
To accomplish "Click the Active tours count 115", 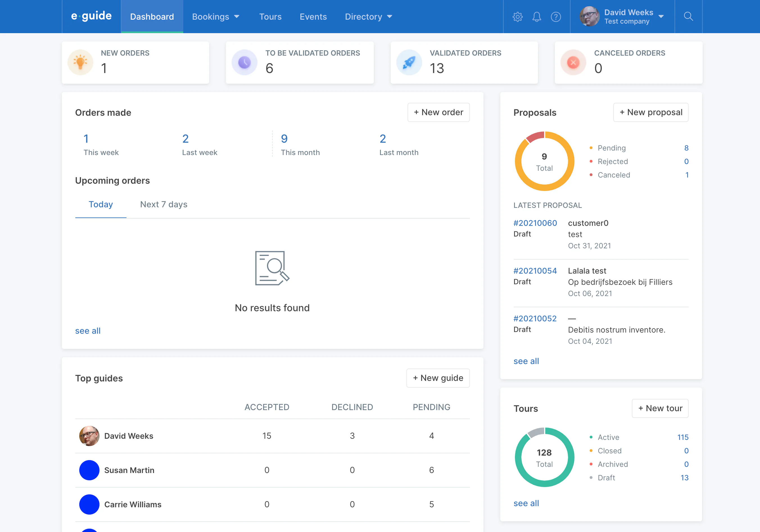I will [683, 437].
